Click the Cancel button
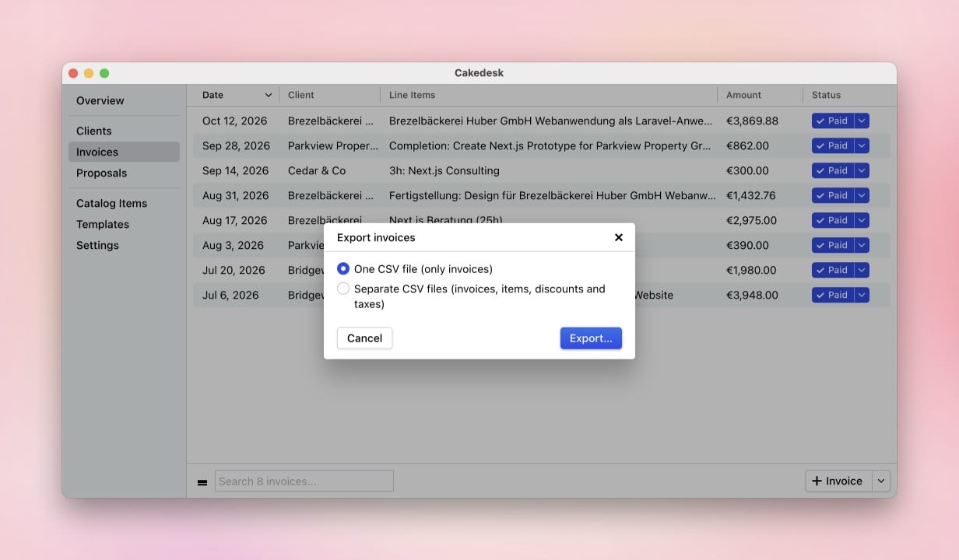 click(364, 338)
